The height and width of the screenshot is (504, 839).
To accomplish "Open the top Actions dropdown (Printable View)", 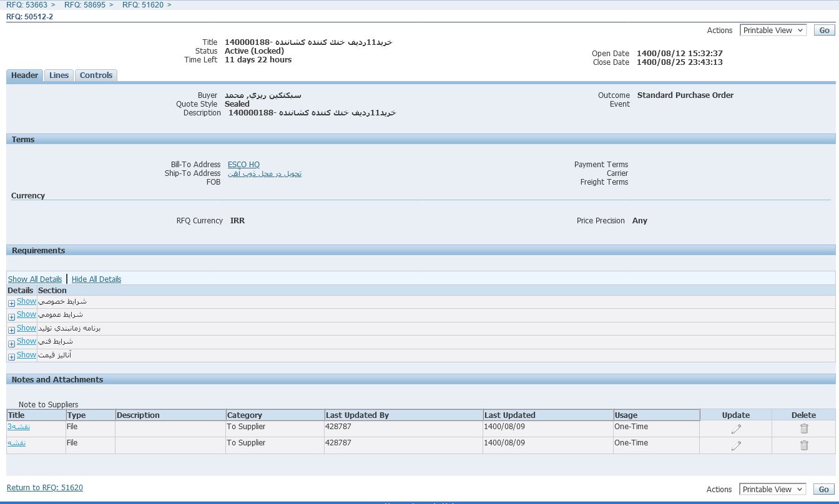I will coord(773,30).
